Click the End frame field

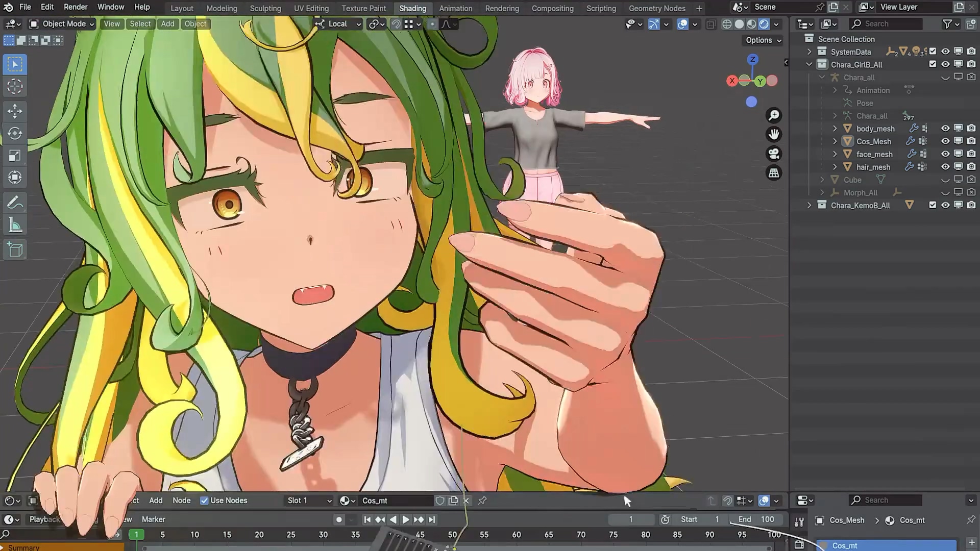click(x=755, y=519)
